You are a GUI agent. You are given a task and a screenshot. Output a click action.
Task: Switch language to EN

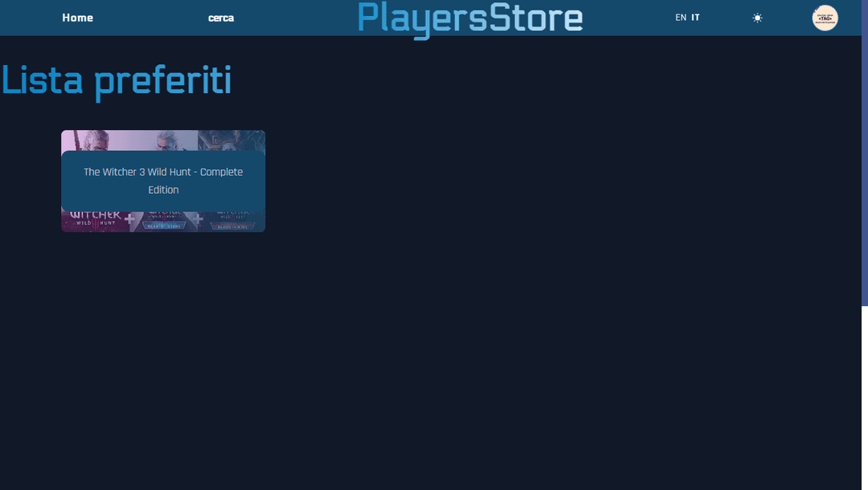point(681,18)
